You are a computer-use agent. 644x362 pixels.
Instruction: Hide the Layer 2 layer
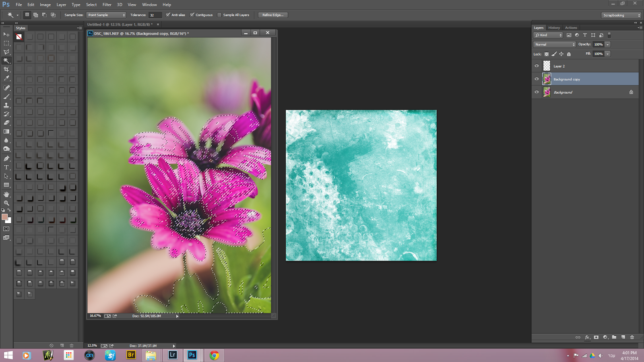(x=537, y=66)
